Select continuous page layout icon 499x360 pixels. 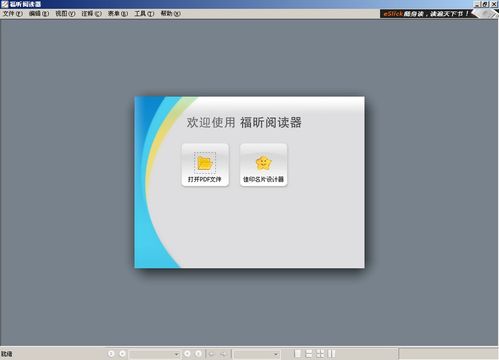pyautogui.click(x=309, y=354)
